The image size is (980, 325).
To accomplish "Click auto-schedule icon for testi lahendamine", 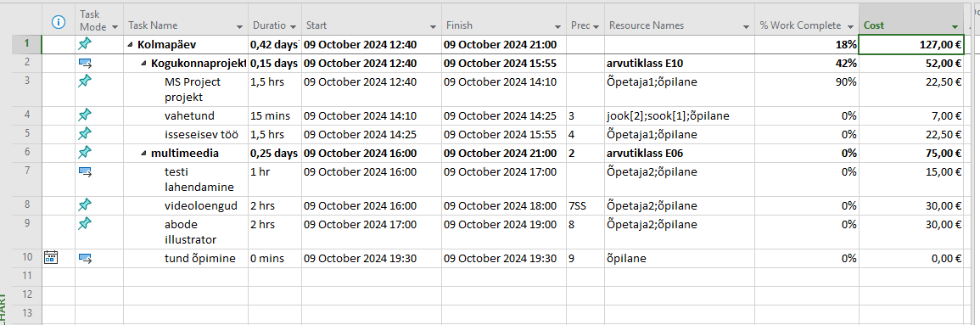I will [85, 171].
